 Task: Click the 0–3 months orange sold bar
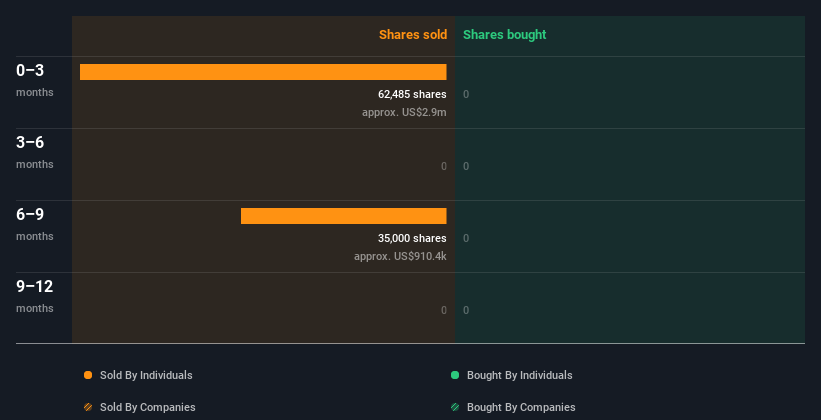(263, 72)
